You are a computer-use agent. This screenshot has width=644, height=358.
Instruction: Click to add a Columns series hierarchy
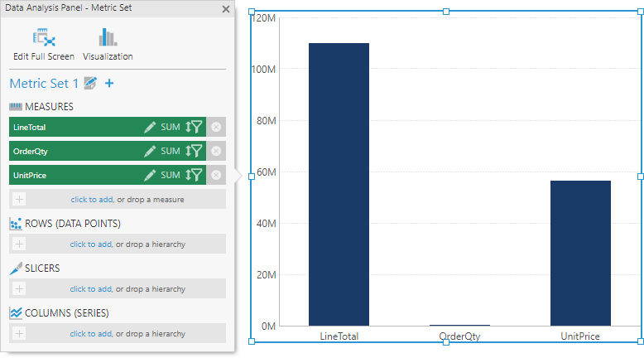pyautogui.click(x=90, y=334)
